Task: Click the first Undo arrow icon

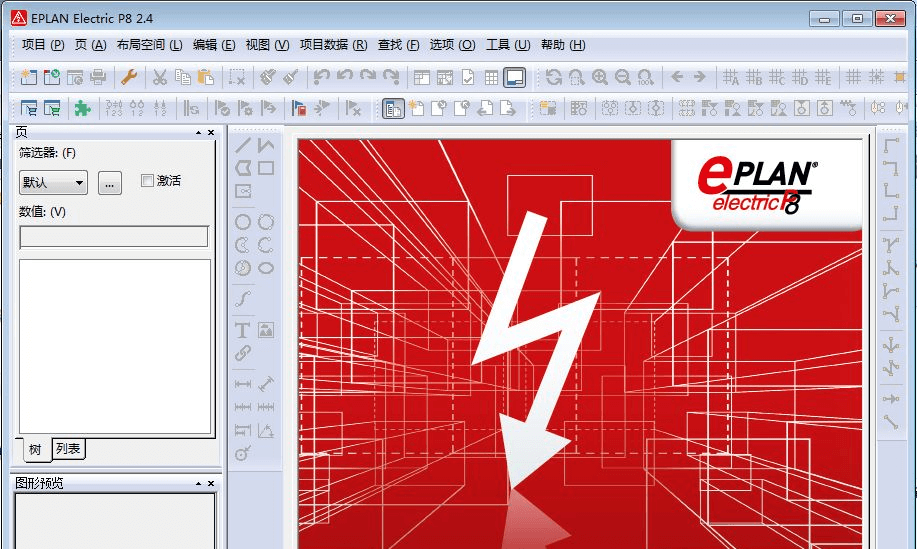Action: tap(322, 77)
